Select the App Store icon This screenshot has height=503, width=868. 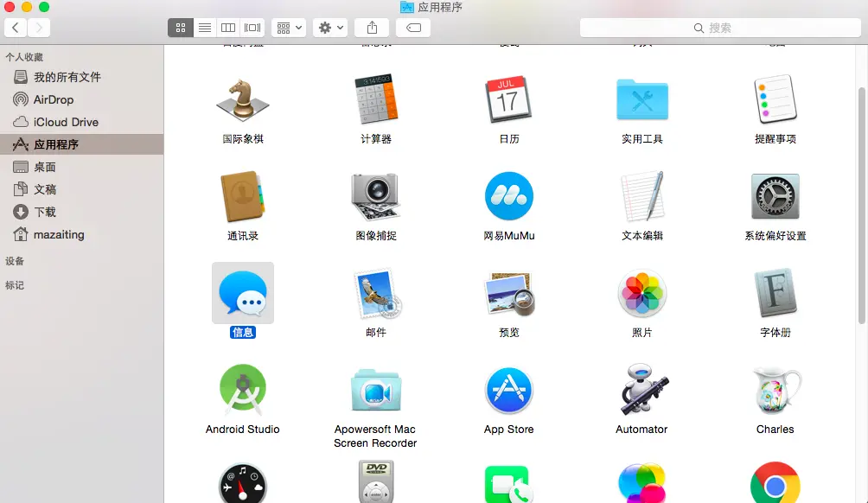coord(508,390)
